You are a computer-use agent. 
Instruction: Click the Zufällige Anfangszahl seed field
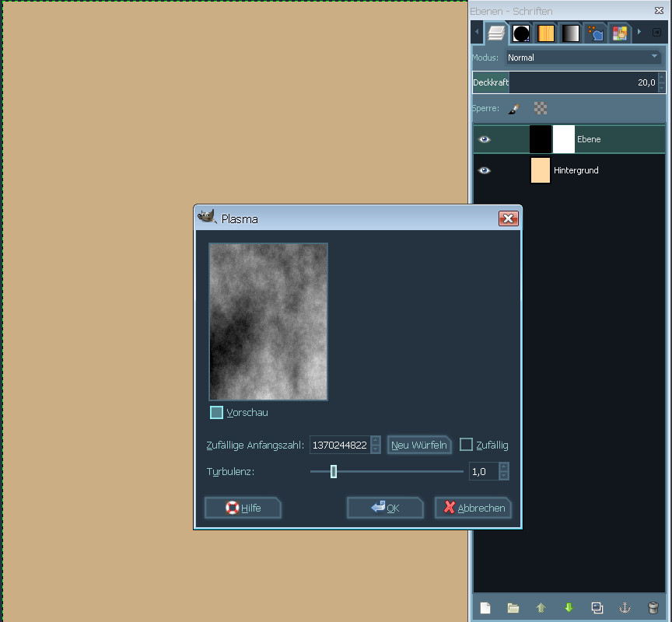point(339,445)
